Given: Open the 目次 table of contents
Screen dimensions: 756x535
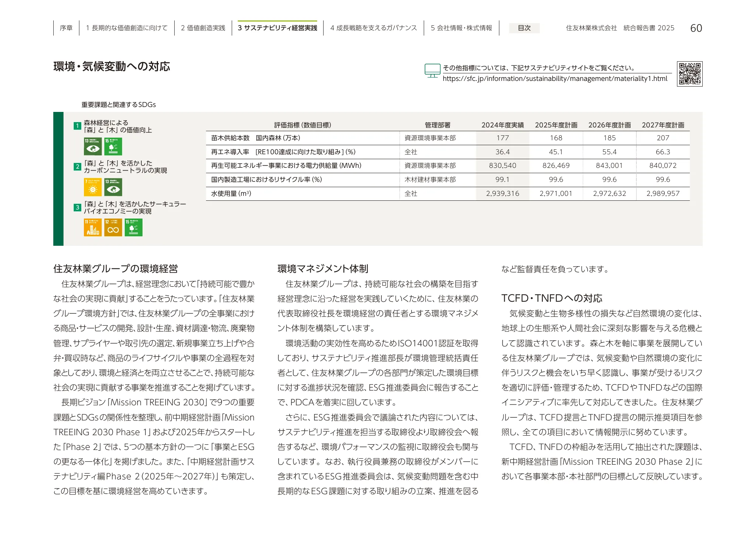Looking at the screenshot, I should (525, 28).
